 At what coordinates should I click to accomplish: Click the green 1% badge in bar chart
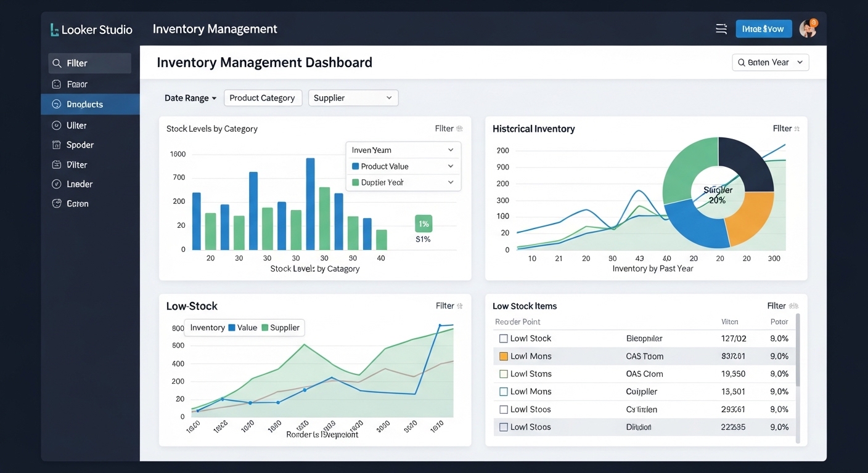pos(424,224)
